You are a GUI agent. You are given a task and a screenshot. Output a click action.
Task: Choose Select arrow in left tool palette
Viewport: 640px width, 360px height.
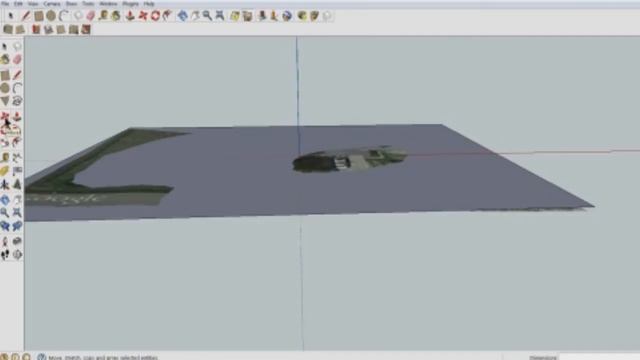pyautogui.click(x=5, y=47)
